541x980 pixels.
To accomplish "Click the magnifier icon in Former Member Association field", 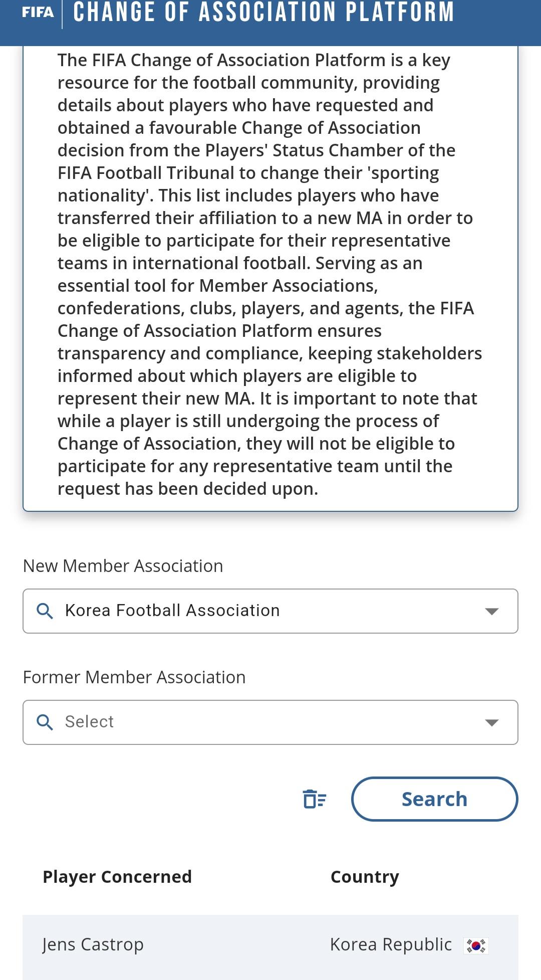I will pos(45,722).
